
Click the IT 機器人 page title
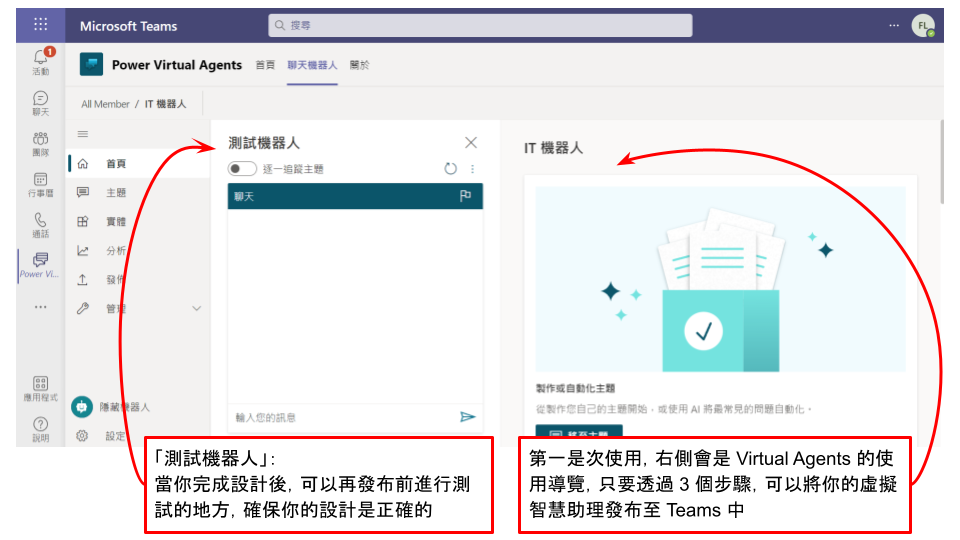tap(553, 148)
